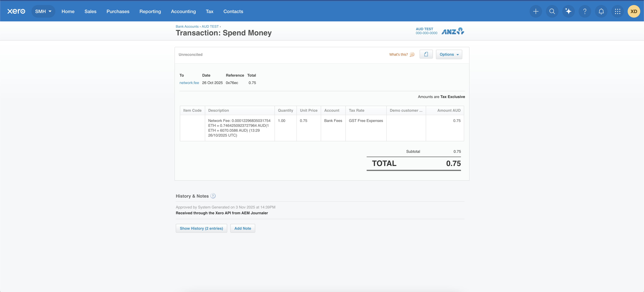
Task: Click the attach files document icon
Action: pyautogui.click(x=426, y=54)
